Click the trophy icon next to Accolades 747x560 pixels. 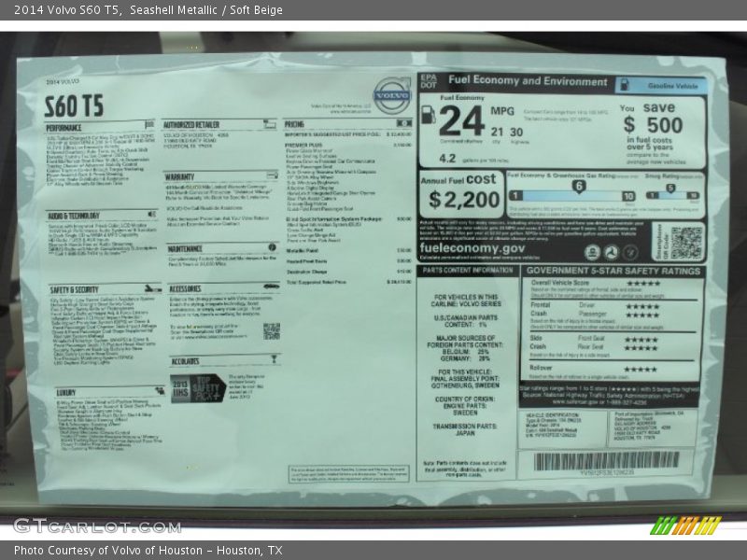[x=274, y=359]
